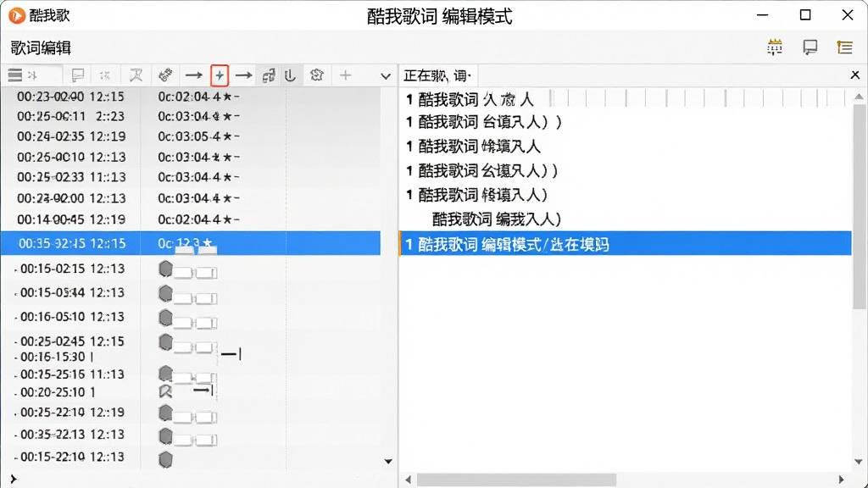The width and height of the screenshot is (868, 488).
Task: Click hexagon icon in row 00:25-22:19
Action: (x=165, y=413)
